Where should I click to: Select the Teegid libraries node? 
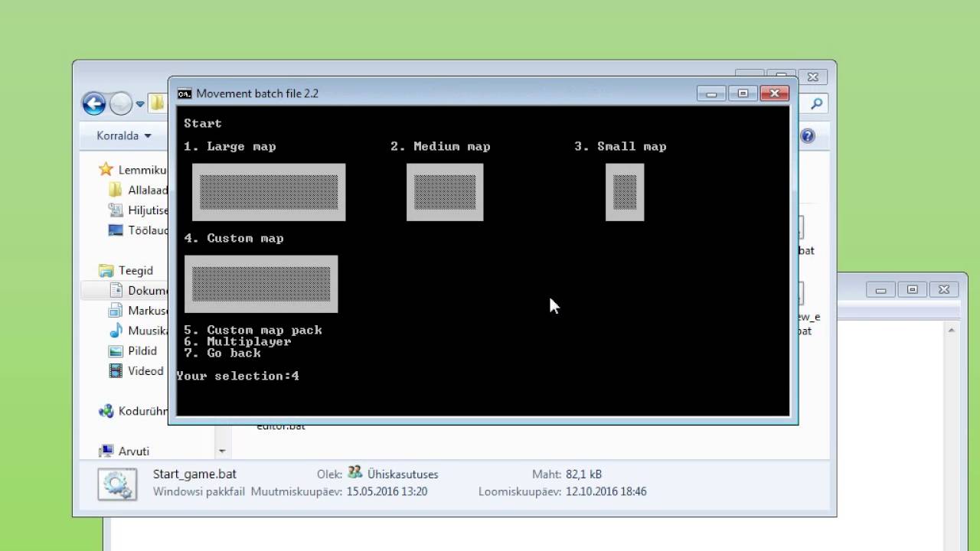[126, 270]
